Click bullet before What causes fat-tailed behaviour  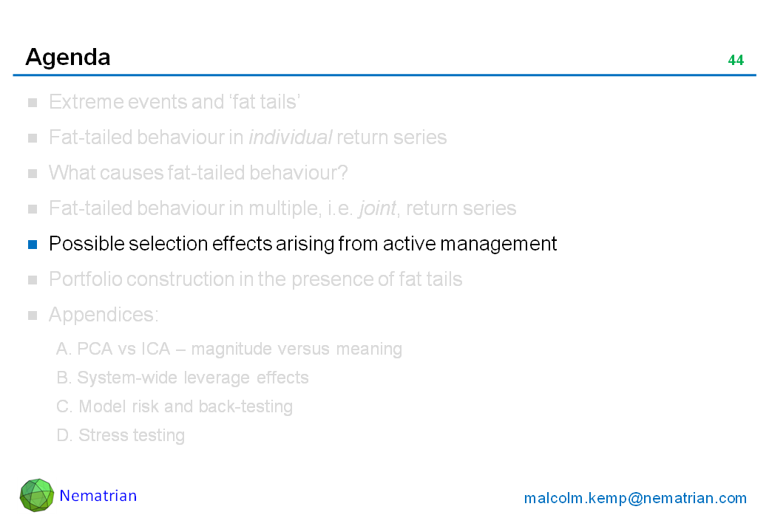(x=33, y=174)
